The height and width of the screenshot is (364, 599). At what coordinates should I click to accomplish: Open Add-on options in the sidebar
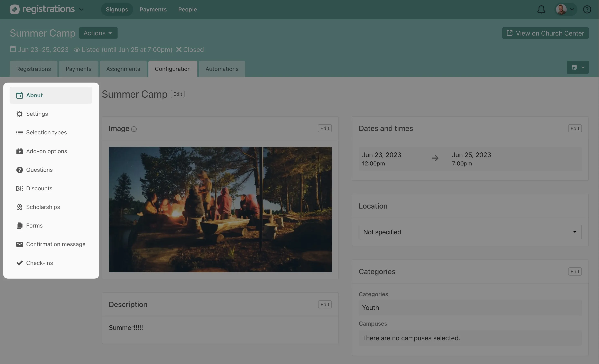click(x=46, y=151)
